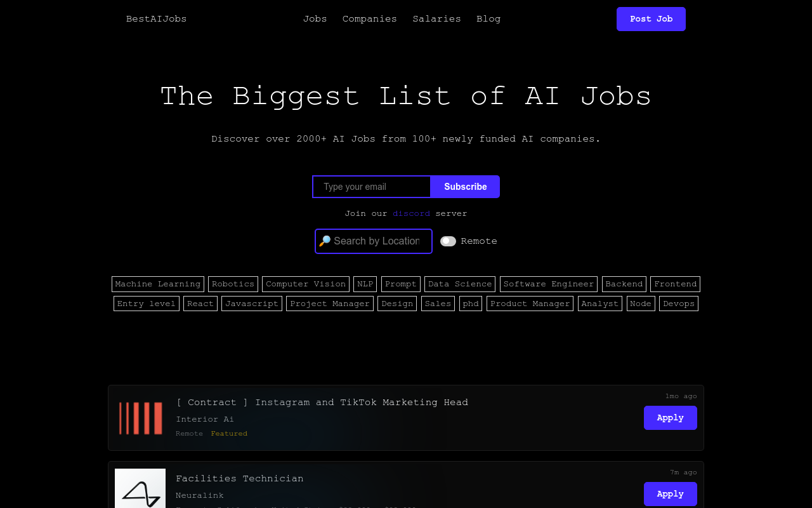The height and width of the screenshot is (508, 812).
Task: Open Instagram and TikTok Marketing Head job title
Action: click(322, 403)
